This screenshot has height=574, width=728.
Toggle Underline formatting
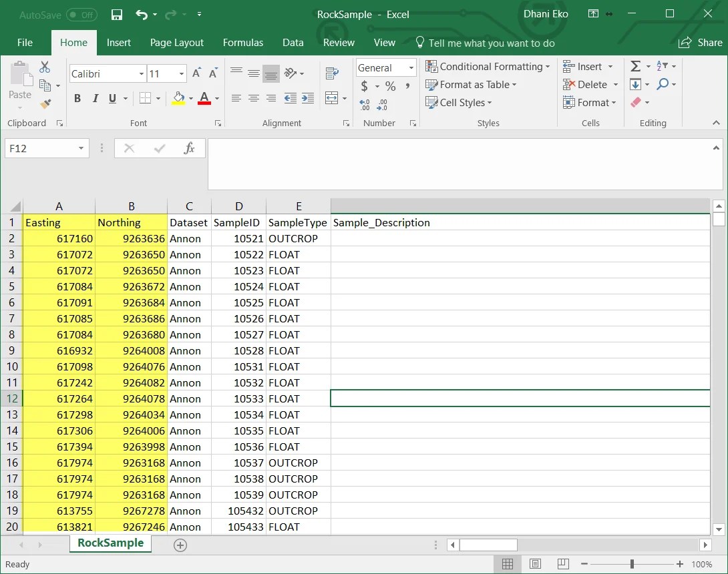[112, 98]
